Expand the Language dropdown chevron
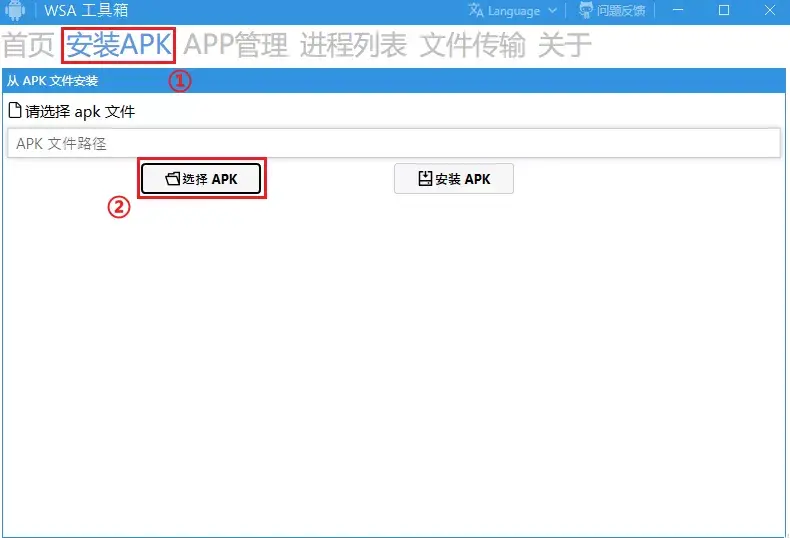 coord(553,11)
